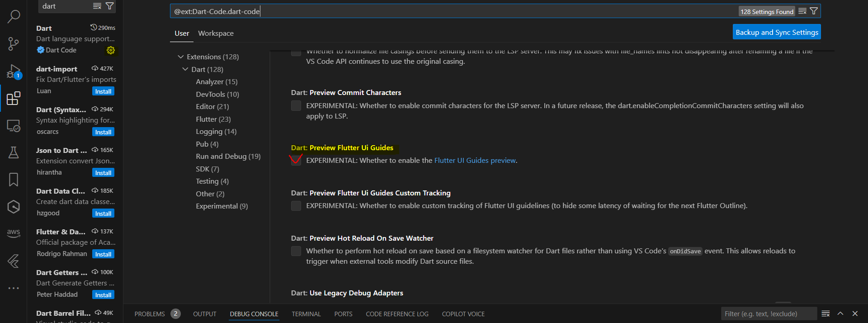Open the Source Control view

click(14, 44)
